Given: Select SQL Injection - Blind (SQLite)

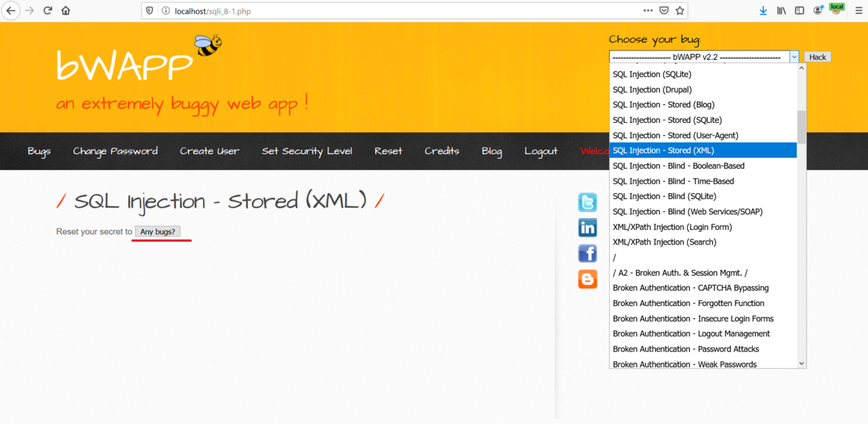Looking at the screenshot, I should click(x=703, y=196).
